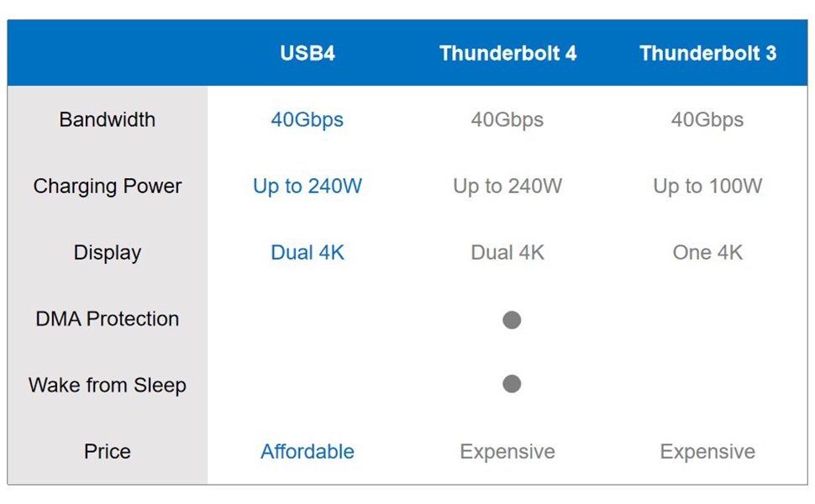The image size is (815, 504).
Task: Click the DMA Protection row label
Action: (108, 318)
